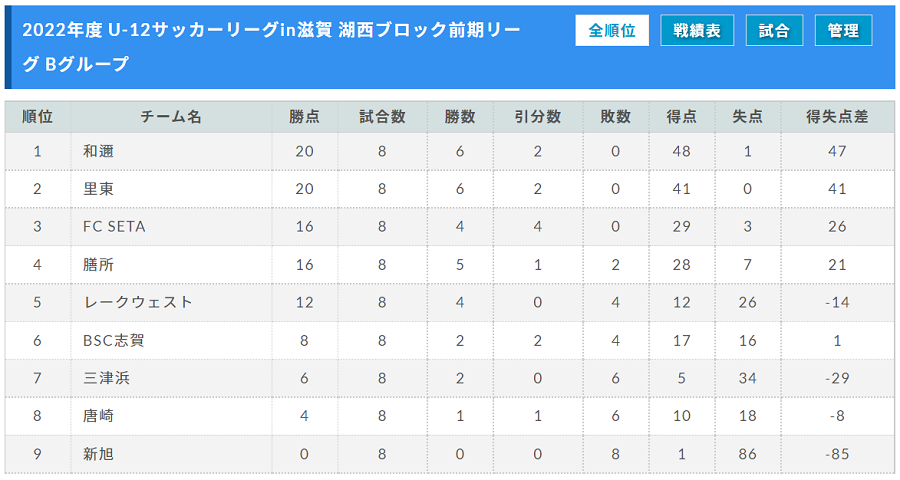
Task: Click the 勝点 column header
Action: point(304,117)
